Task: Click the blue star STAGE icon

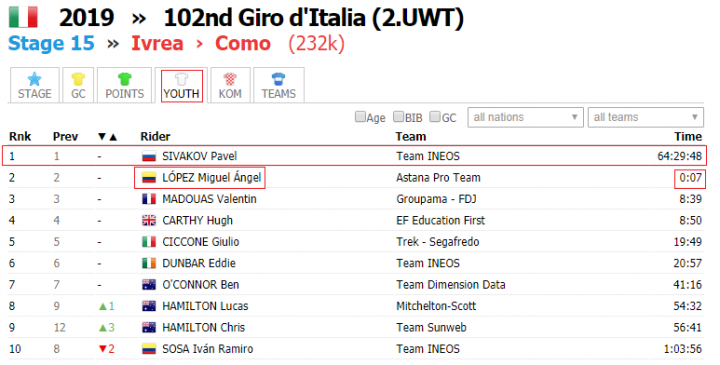Action: click(34, 79)
